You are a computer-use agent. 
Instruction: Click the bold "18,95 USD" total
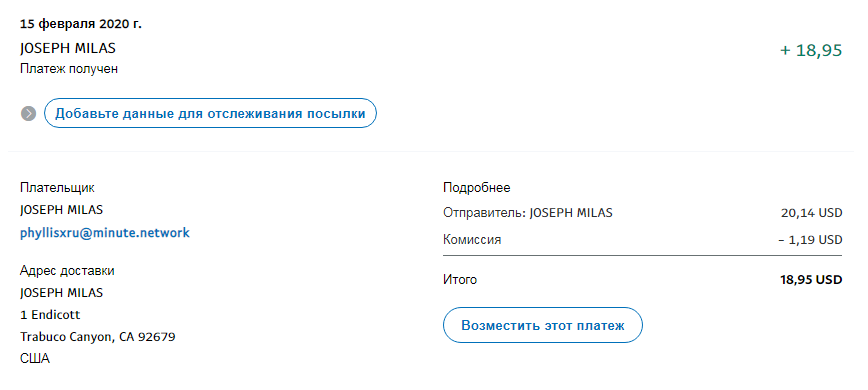tap(811, 280)
